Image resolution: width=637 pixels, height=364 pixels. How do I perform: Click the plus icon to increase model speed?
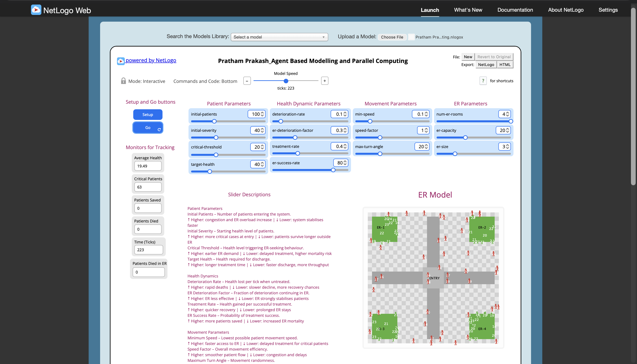[x=324, y=81]
